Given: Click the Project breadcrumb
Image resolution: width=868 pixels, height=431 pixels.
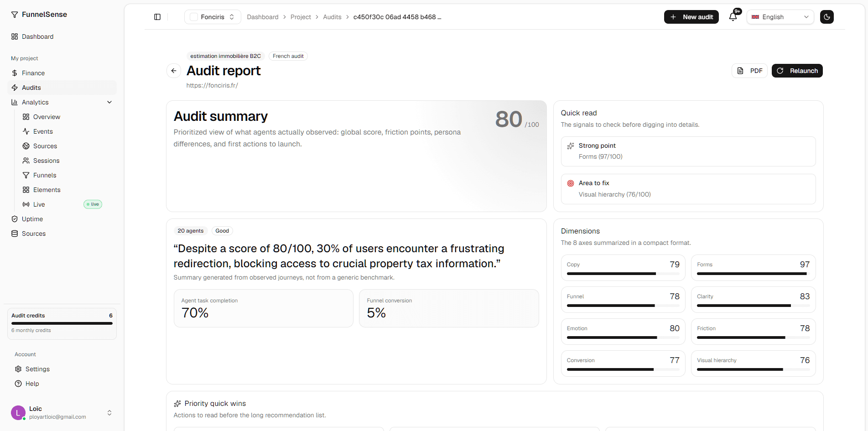Looking at the screenshot, I should pyautogui.click(x=301, y=17).
